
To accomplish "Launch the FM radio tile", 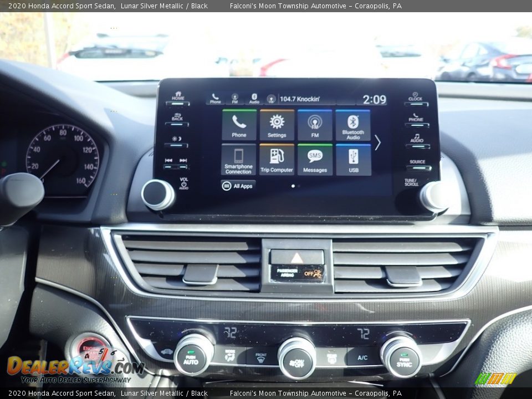I will click(x=315, y=125).
